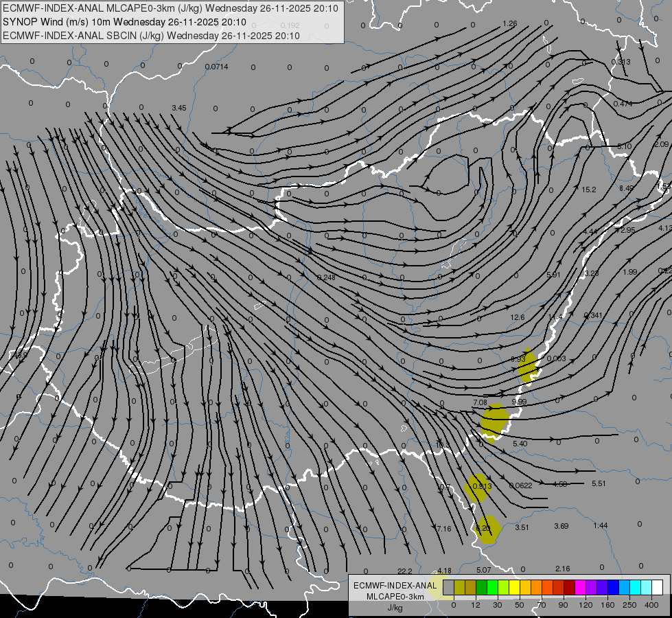Click the map value 0.0622

pyautogui.click(x=521, y=485)
